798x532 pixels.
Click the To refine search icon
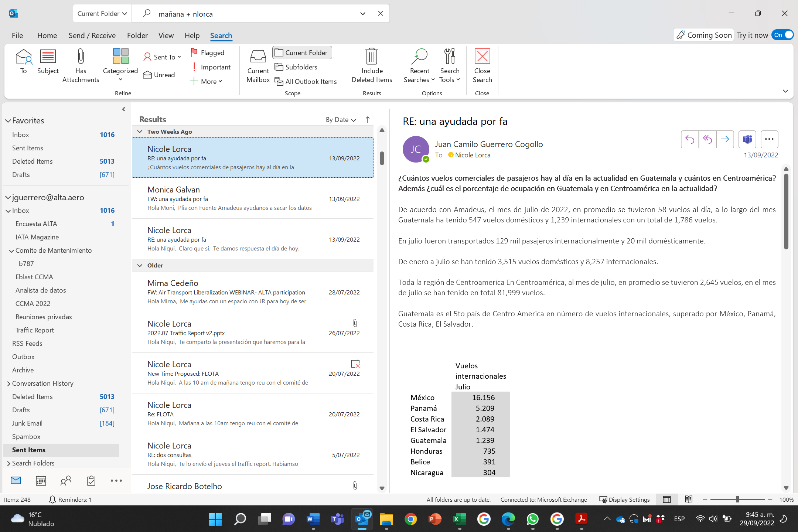tap(23, 62)
